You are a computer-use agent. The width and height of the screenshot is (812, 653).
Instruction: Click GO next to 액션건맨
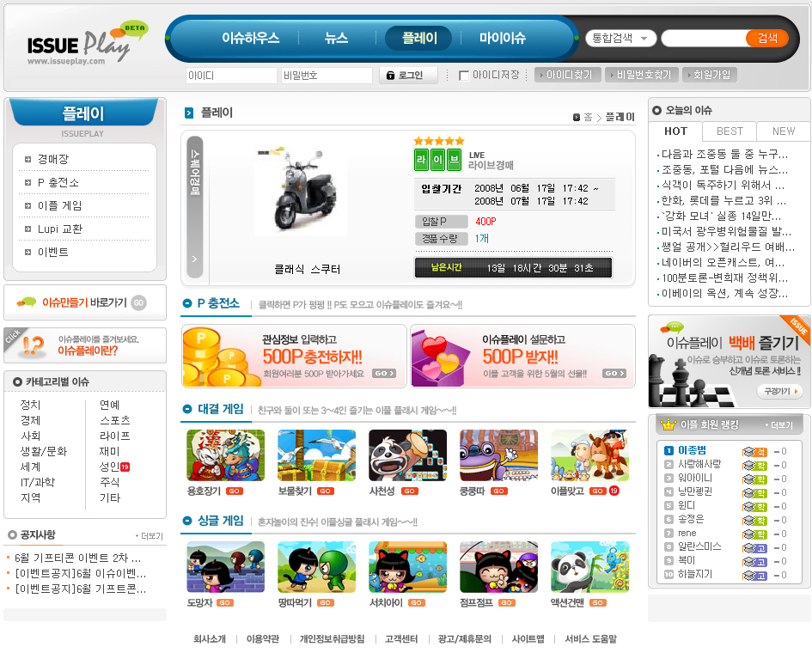pyautogui.click(x=597, y=603)
